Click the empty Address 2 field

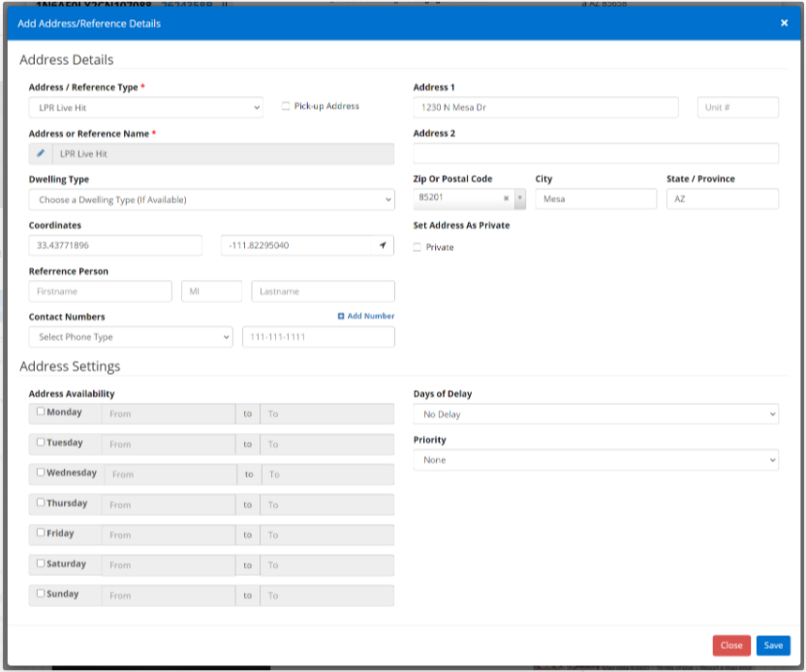(596, 153)
